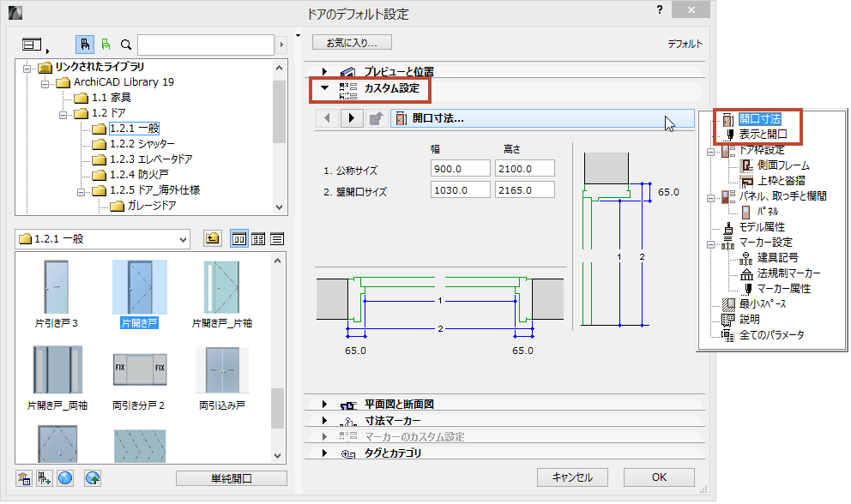Open the BIMcloud globe icon

pyautogui.click(x=64, y=478)
